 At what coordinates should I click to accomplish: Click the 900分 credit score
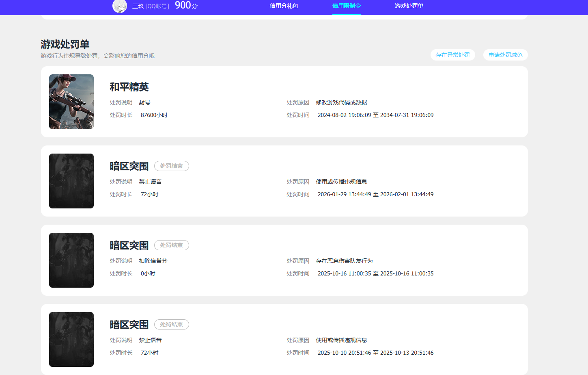coord(186,5)
